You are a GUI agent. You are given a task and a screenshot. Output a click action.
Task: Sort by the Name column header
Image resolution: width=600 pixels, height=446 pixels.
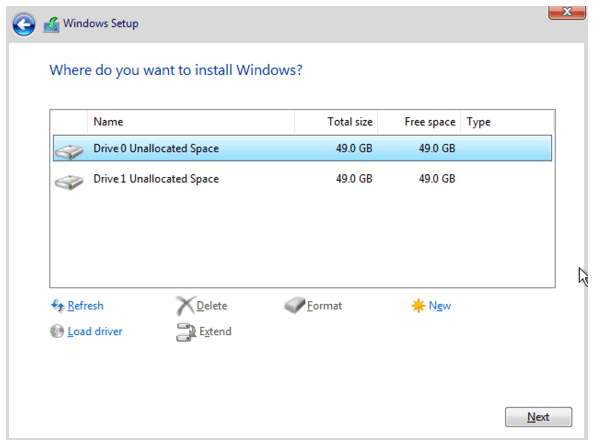pyautogui.click(x=191, y=122)
